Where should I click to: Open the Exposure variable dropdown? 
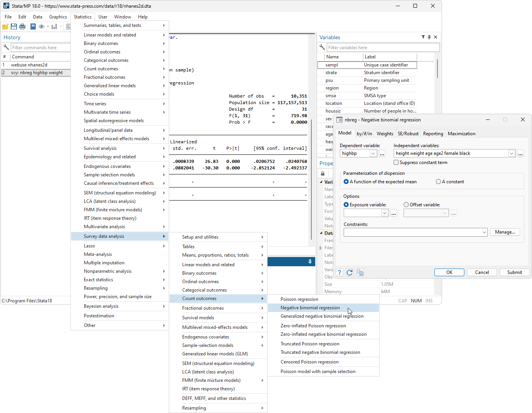coord(385,213)
